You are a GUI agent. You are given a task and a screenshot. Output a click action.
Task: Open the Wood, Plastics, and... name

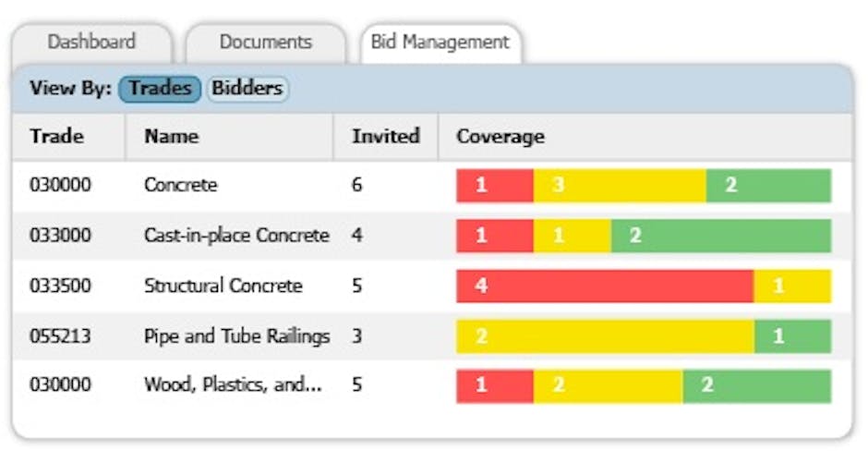(x=233, y=384)
